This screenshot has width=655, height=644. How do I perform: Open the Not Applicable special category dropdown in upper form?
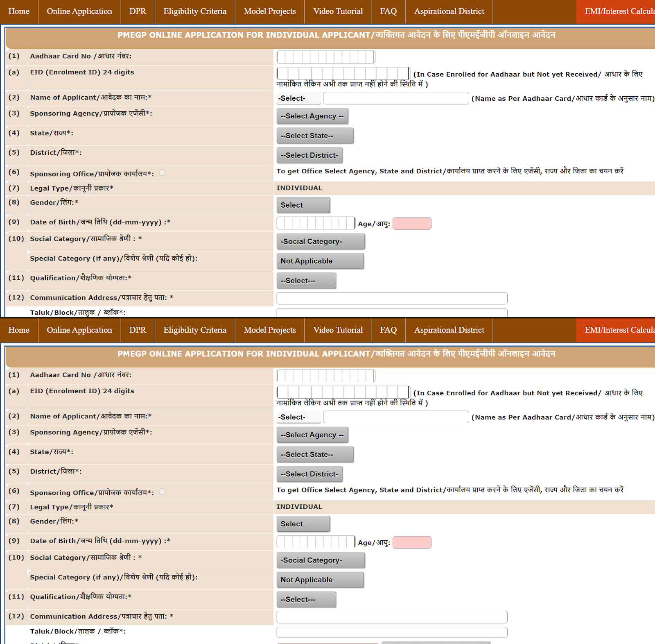320,261
